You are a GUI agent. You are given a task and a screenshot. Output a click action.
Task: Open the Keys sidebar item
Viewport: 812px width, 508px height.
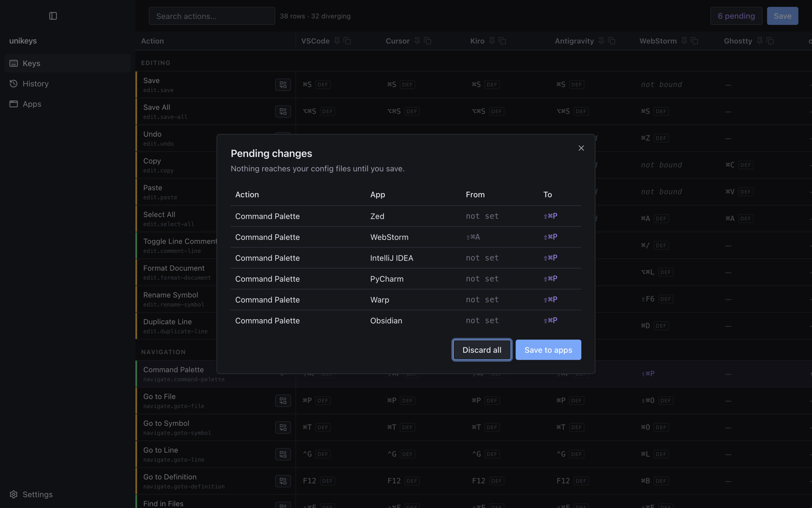(x=68, y=63)
